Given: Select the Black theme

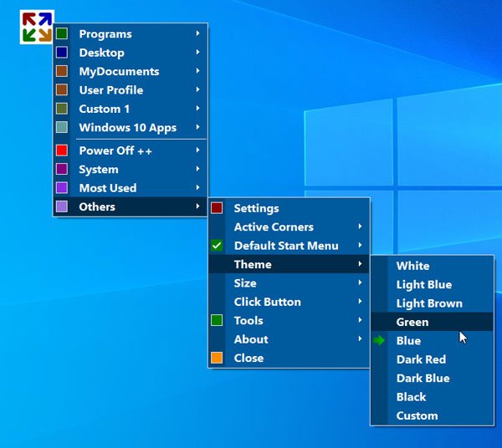Looking at the screenshot, I should (433, 396).
